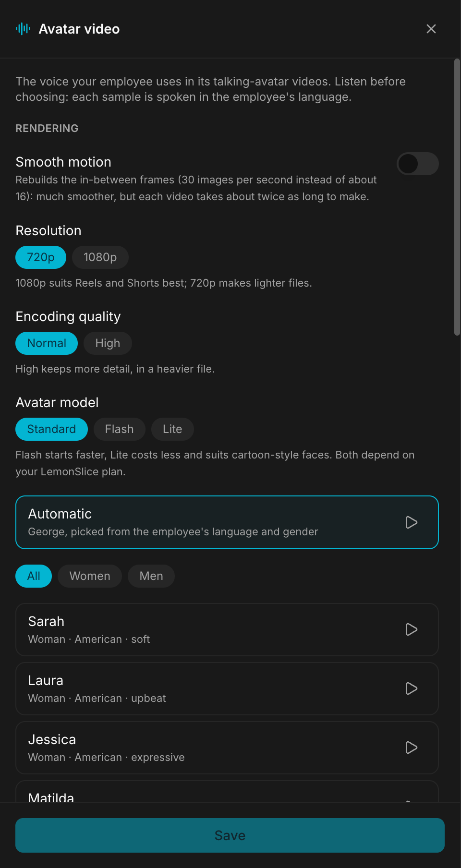This screenshot has width=461, height=868.
Task: Click the Resolution heading
Action: tap(49, 231)
